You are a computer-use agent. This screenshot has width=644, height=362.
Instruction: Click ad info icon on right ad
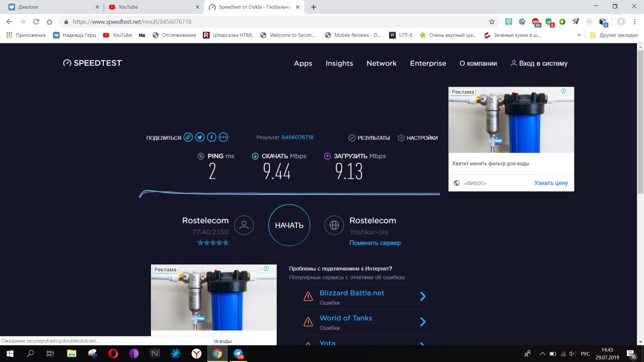(x=563, y=91)
